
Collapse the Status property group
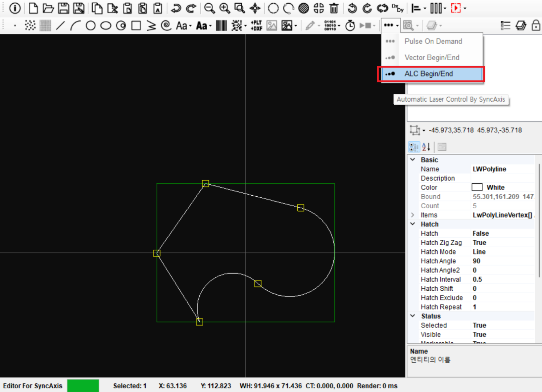(x=412, y=316)
